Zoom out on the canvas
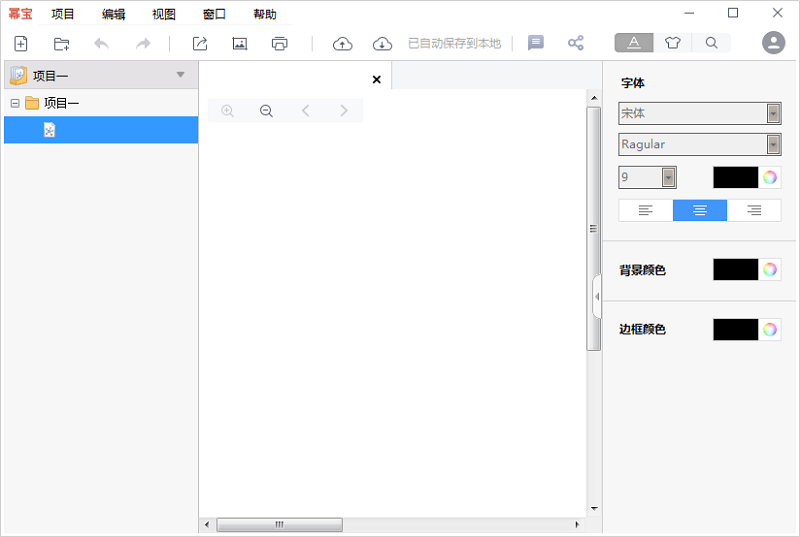800x537 pixels. 266,111
